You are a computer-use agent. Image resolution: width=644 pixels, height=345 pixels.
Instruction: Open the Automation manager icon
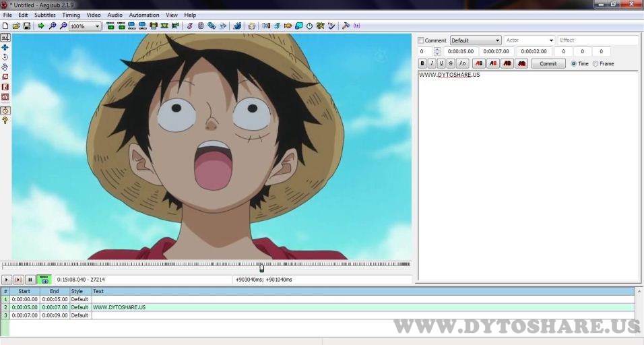coord(237,26)
